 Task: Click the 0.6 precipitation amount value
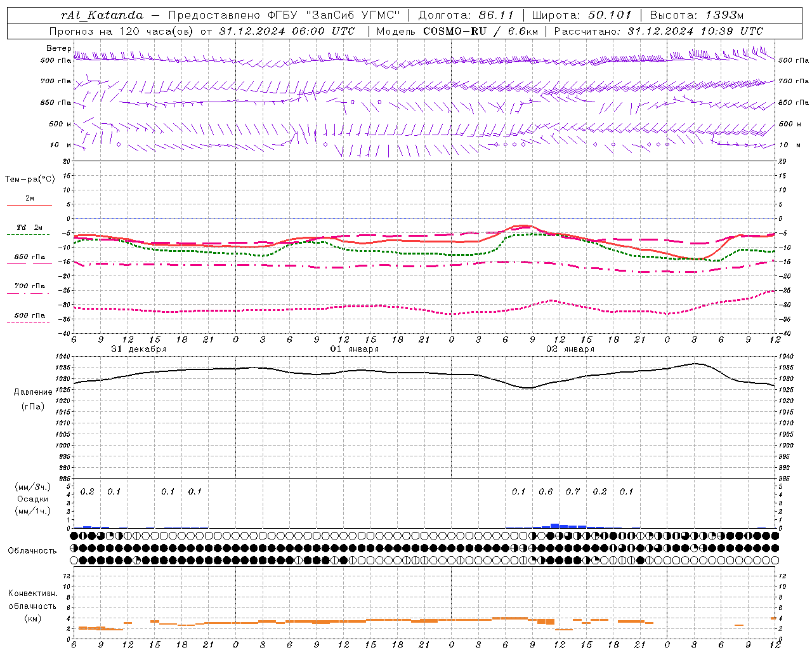[546, 491]
